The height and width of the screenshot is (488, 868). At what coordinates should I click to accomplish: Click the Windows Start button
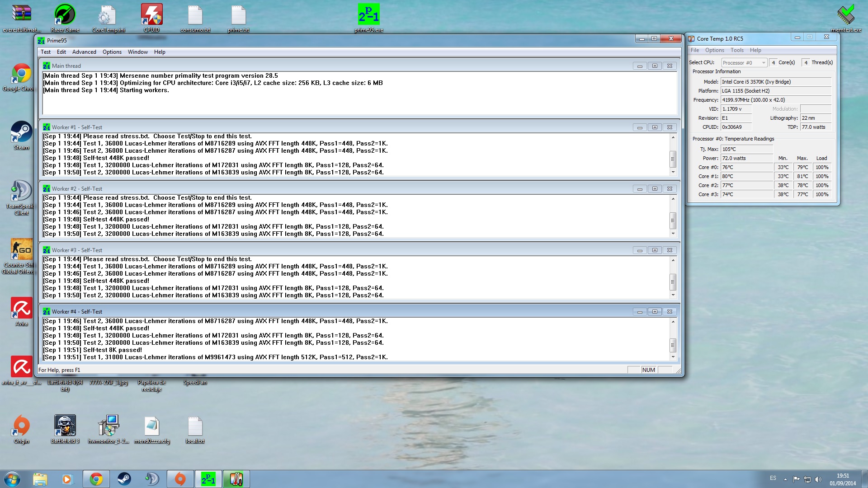click(12, 479)
